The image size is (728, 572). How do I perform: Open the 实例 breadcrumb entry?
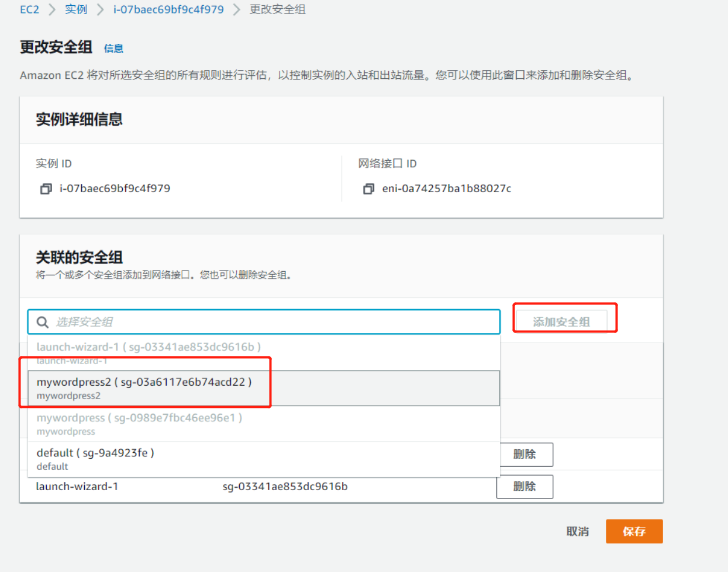pyautogui.click(x=76, y=9)
